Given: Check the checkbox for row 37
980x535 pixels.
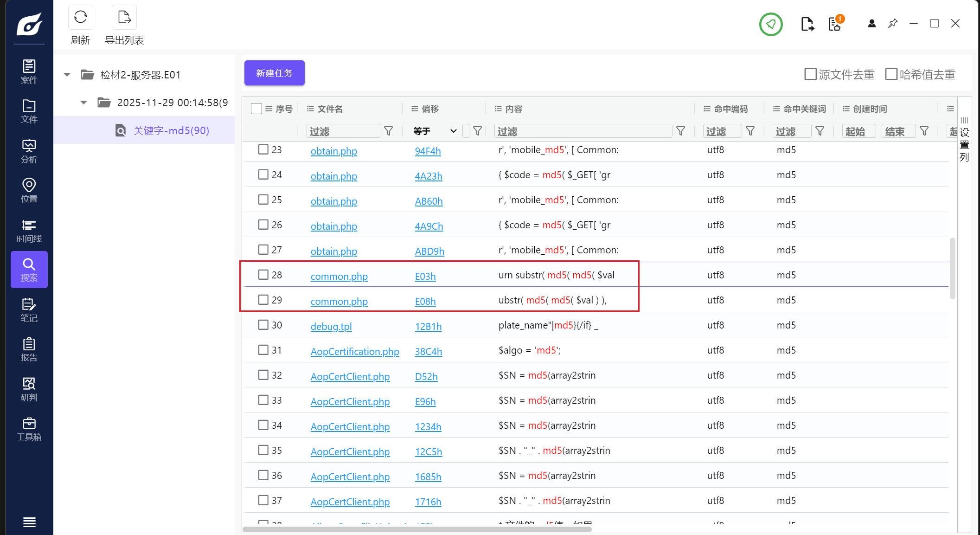Looking at the screenshot, I should click(x=263, y=500).
